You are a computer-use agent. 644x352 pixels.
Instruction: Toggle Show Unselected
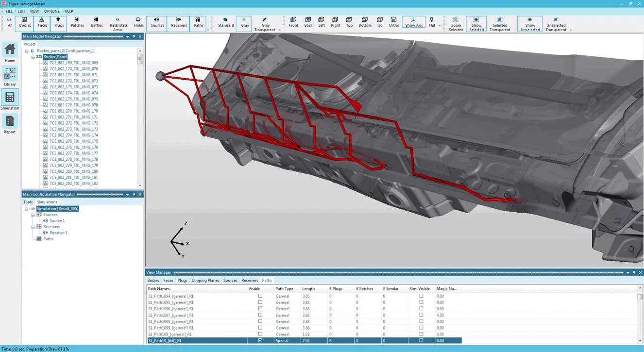(530, 24)
